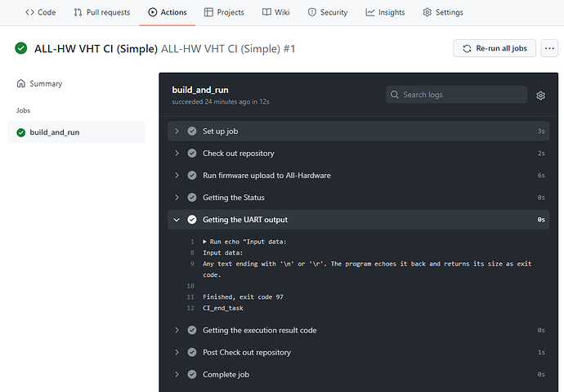Click the success checkmark on Set up job
The width and height of the screenshot is (564, 392).
click(192, 131)
